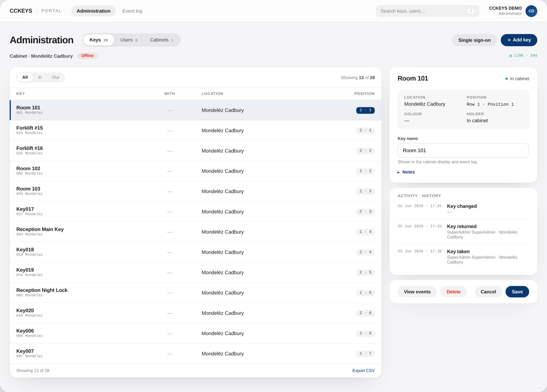
Task: Select the Key020 row
Action: coord(196,313)
